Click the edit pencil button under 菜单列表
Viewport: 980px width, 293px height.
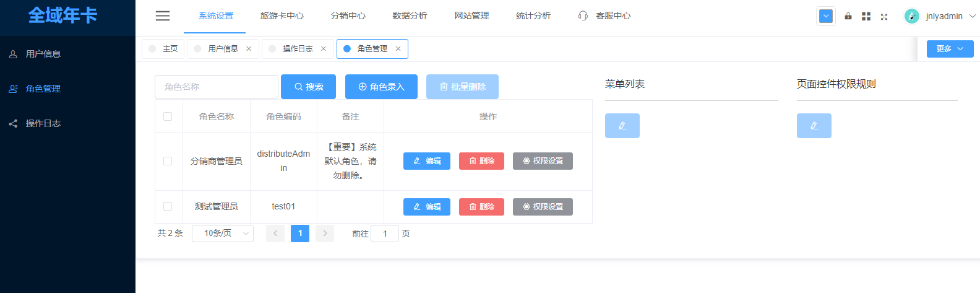(622, 126)
